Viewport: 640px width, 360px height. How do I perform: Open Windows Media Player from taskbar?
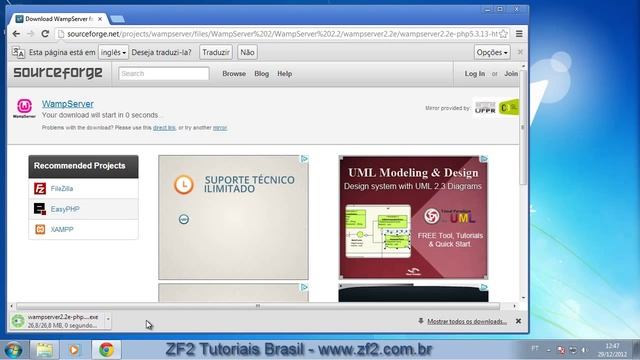(74, 350)
